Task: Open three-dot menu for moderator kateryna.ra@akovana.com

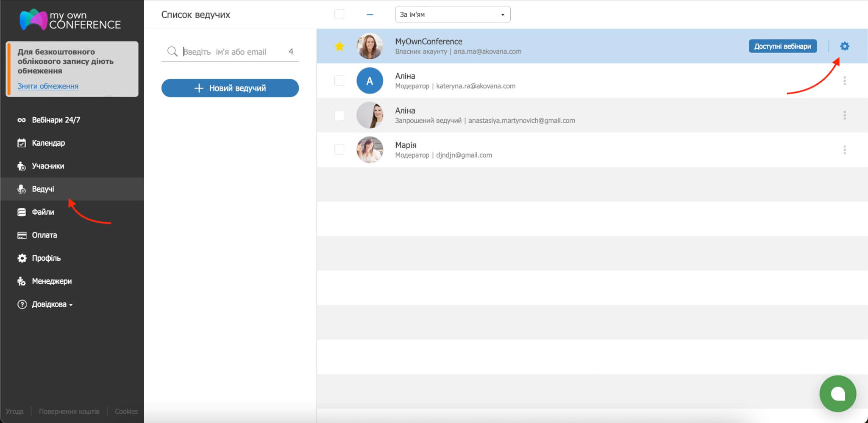Action: (x=844, y=81)
